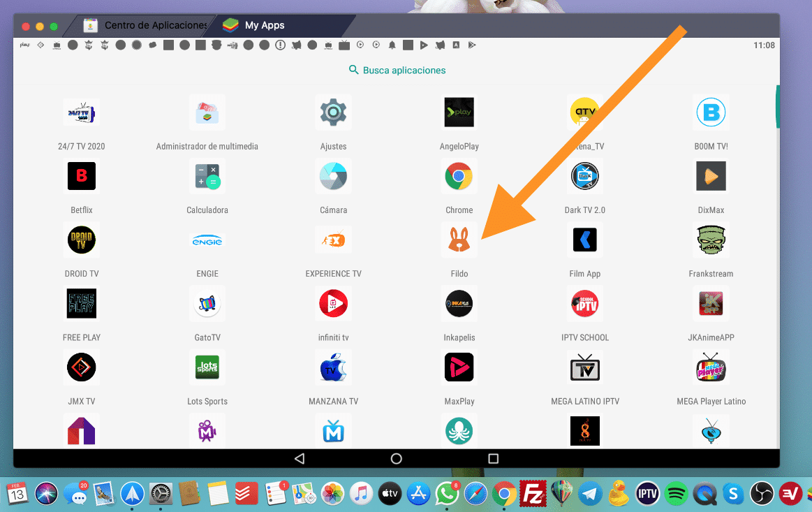Launch GatoTV
Screen dimensions: 812x512
click(x=207, y=303)
